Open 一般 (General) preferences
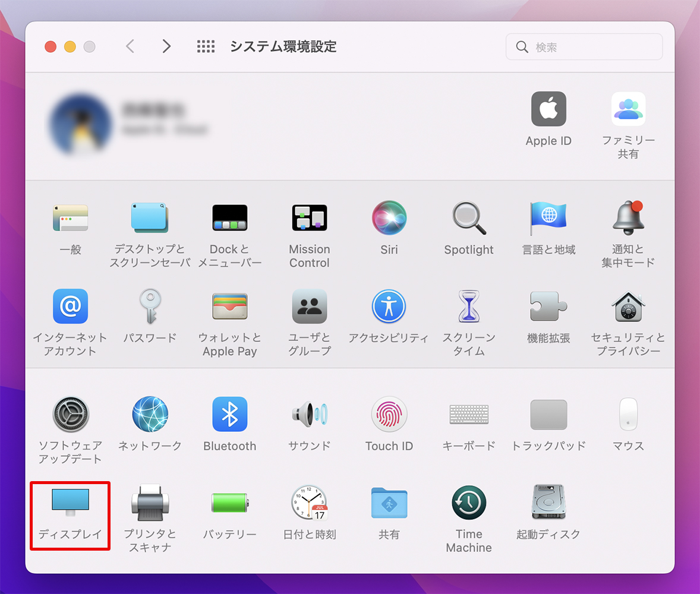 point(71,218)
